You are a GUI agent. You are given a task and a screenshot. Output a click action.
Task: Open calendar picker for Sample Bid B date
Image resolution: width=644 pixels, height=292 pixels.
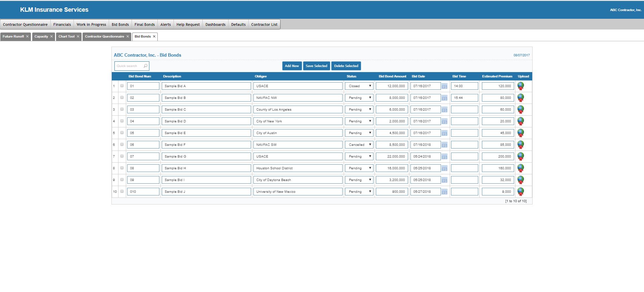click(444, 98)
